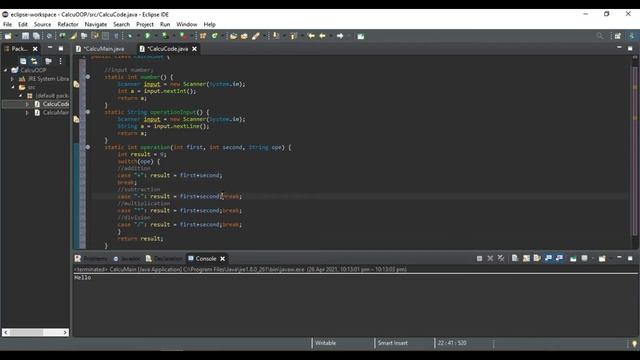
Task: Click the Open Console icon
Action: tap(602, 258)
